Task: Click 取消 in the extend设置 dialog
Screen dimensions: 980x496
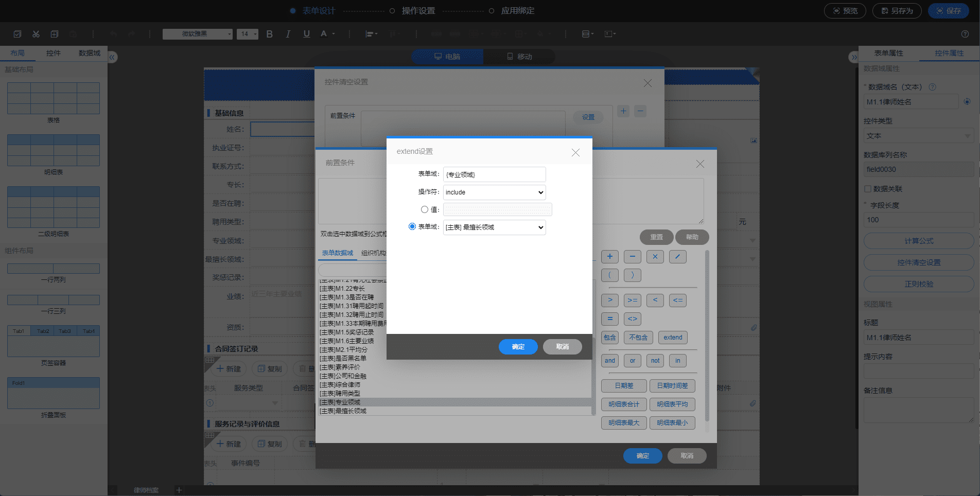Action: click(x=563, y=347)
